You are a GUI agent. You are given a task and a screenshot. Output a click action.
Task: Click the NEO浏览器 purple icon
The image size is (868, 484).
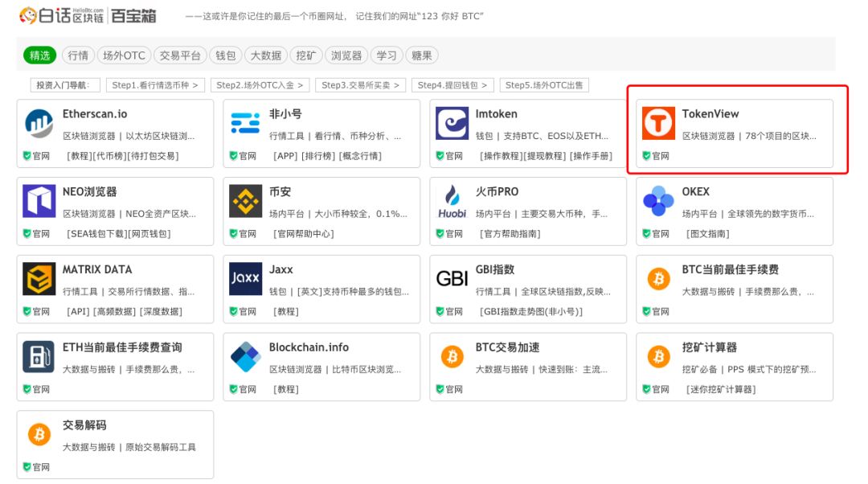coord(39,200)
